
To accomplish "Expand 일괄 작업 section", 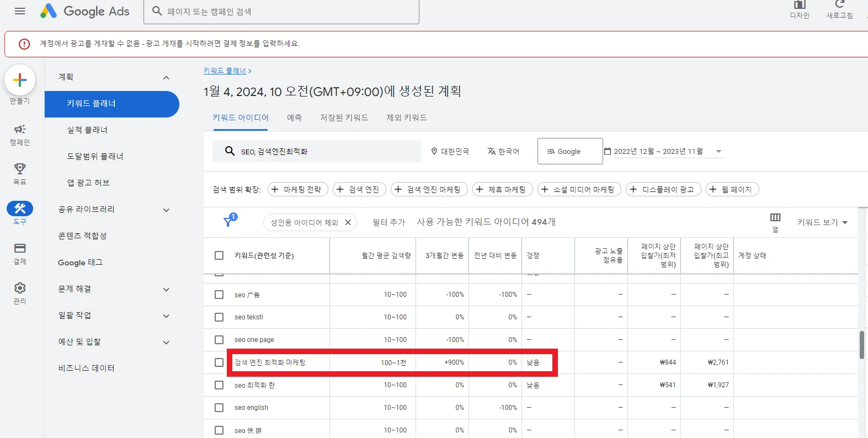I will pyautogui.click(x=166, y=316).
